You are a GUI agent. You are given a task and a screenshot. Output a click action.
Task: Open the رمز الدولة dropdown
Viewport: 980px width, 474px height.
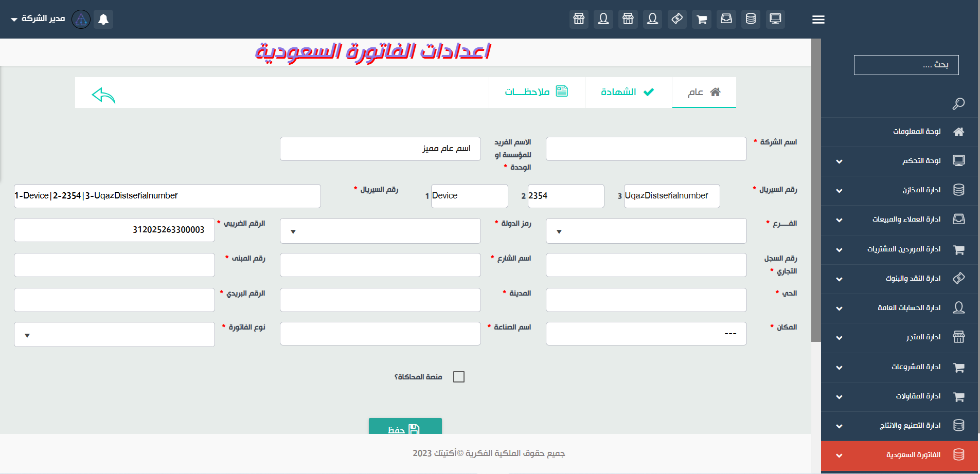(x=380, y=231)
